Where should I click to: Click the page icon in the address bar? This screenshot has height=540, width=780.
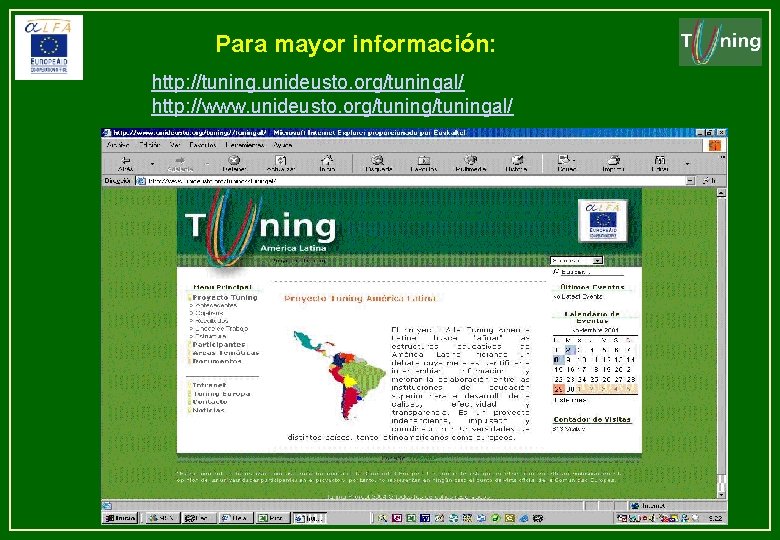(141, 181)
